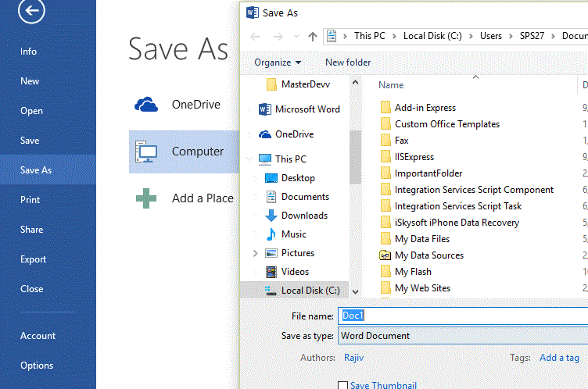Open the Export page
This screenshot has width=588, height=389.
33,259
